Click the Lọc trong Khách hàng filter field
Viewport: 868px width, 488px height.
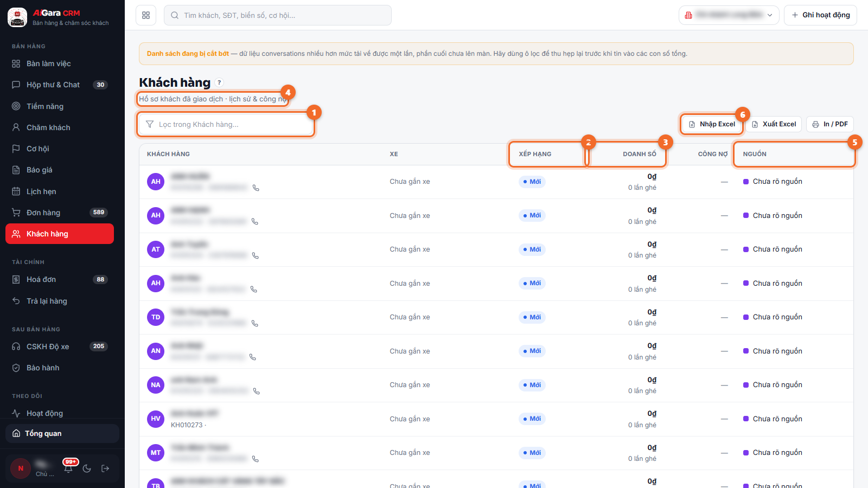pos(226,124)
